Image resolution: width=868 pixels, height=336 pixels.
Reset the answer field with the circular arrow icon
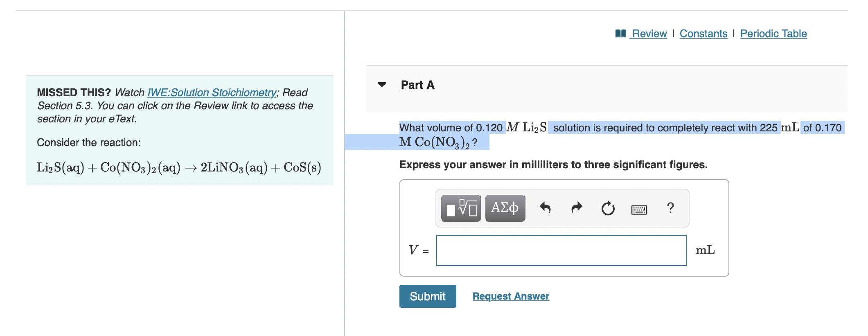(607, 208)
